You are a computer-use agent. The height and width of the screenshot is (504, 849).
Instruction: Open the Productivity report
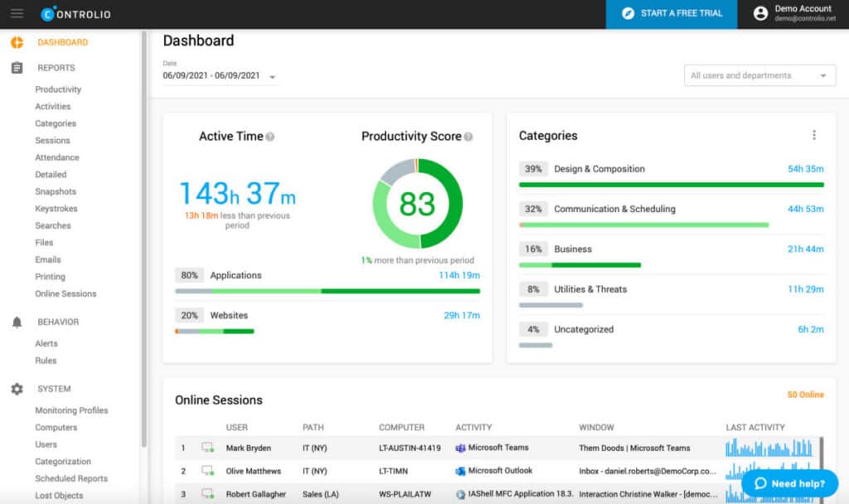58,90
